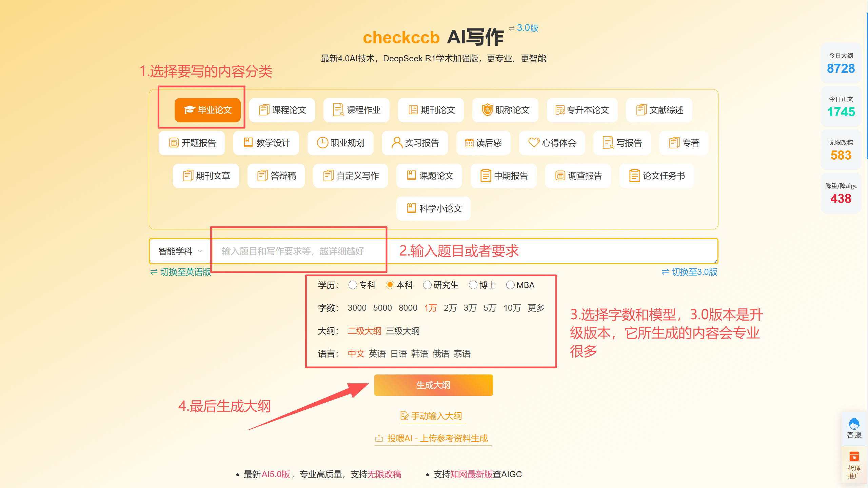Choose the 研究生 radio button
868x488 pixels.
(x=427, y=285)
